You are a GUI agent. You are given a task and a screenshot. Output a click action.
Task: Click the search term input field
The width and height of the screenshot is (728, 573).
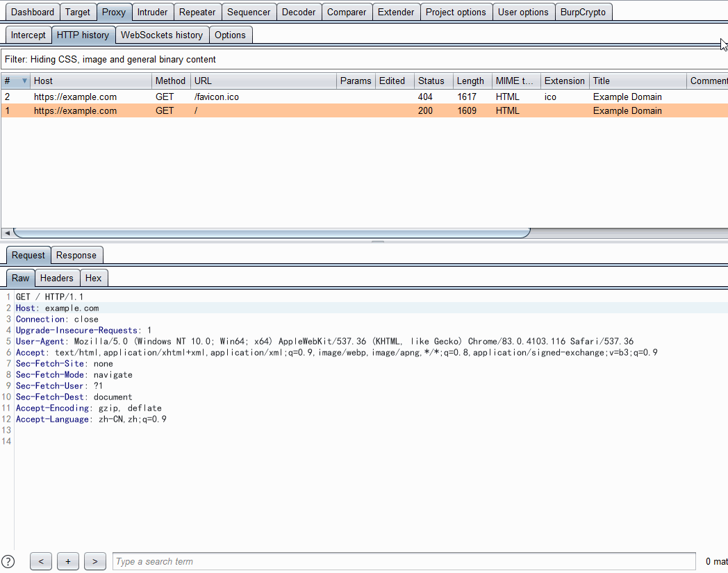pyautogui.click(x=403, y=561)
